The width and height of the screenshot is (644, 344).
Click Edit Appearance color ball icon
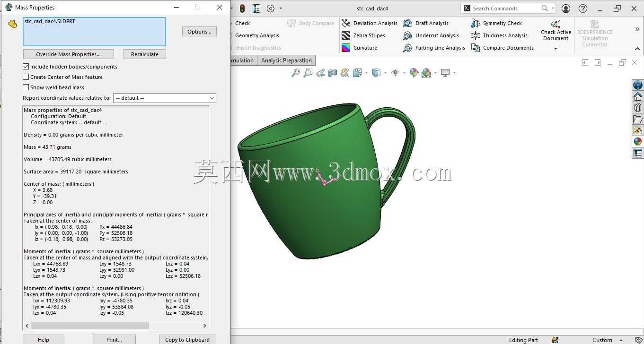point(414,73)
